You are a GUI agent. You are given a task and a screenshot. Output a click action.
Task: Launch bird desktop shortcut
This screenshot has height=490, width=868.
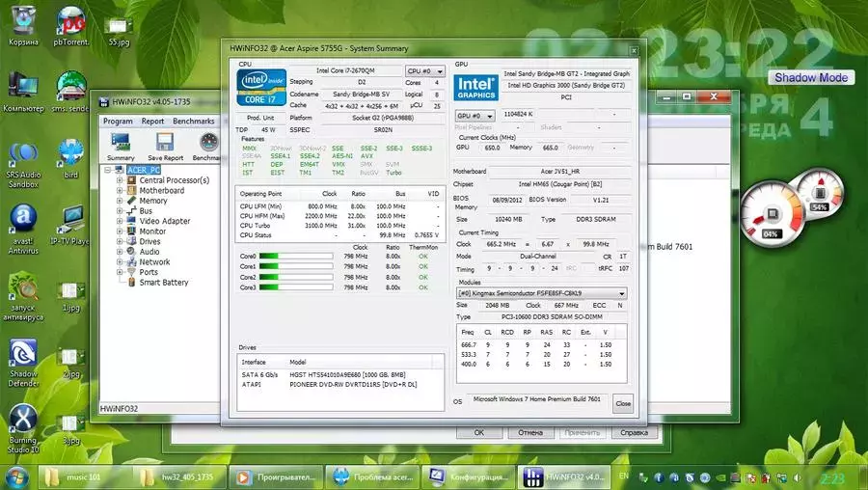tap(70, 158)
